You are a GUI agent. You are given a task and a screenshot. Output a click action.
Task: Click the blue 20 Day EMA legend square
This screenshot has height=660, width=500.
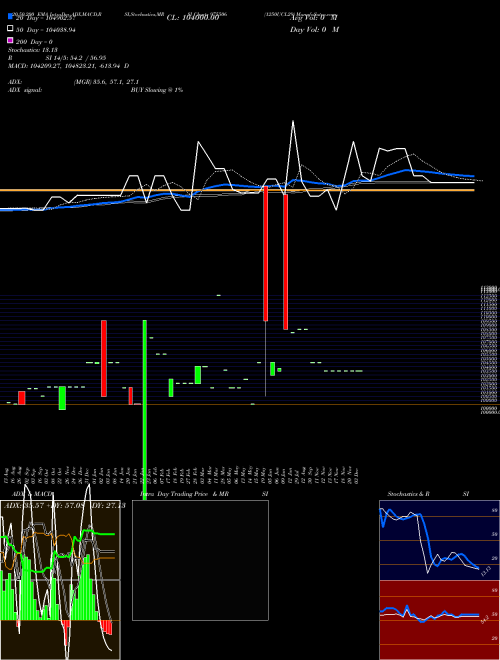(x=10, y=17)
